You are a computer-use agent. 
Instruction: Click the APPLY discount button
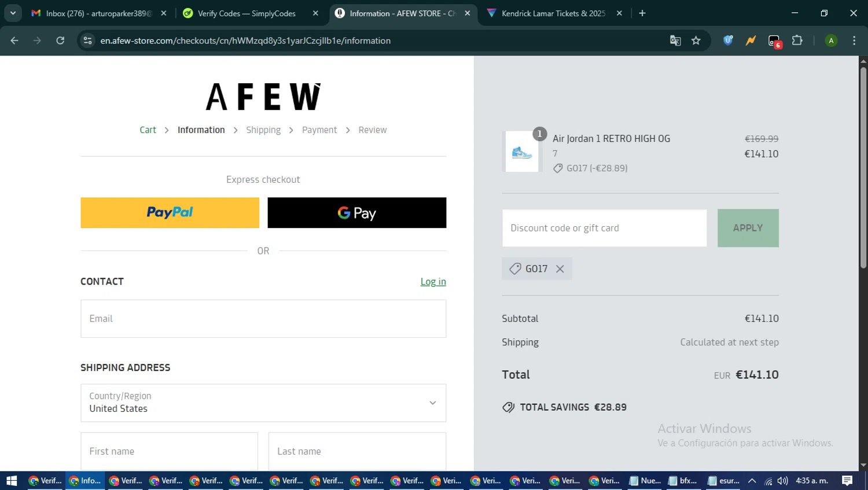[748, 228]
